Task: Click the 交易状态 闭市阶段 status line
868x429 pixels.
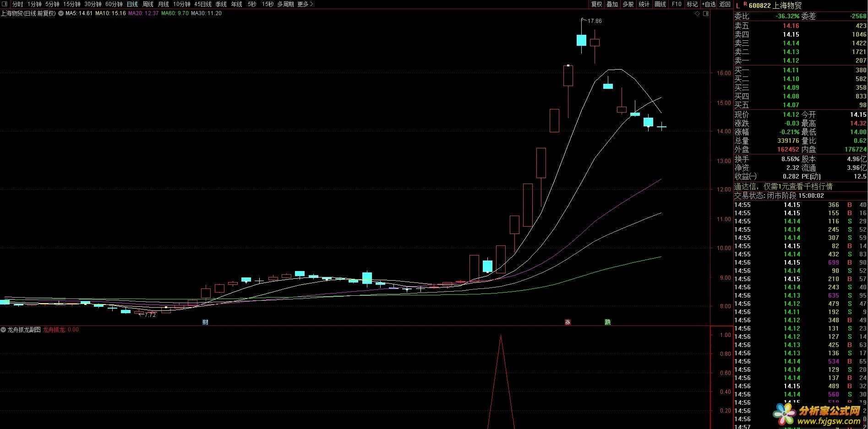Action: coord(779,195)
